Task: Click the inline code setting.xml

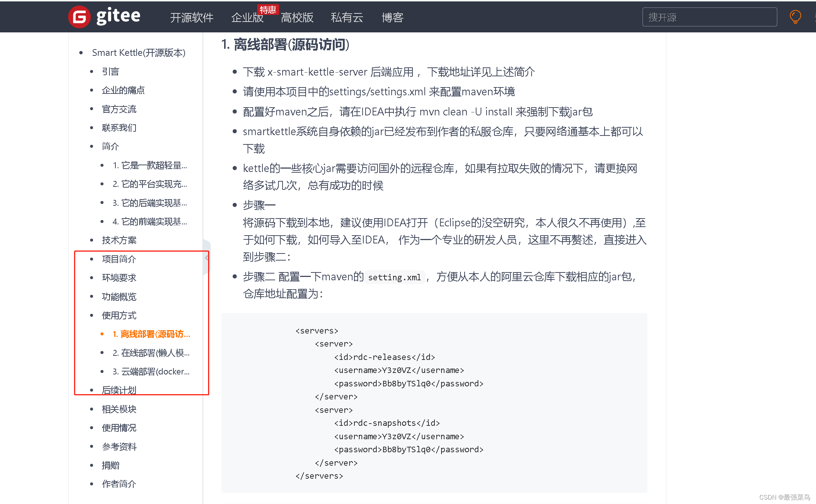Action: pos(394,277)
